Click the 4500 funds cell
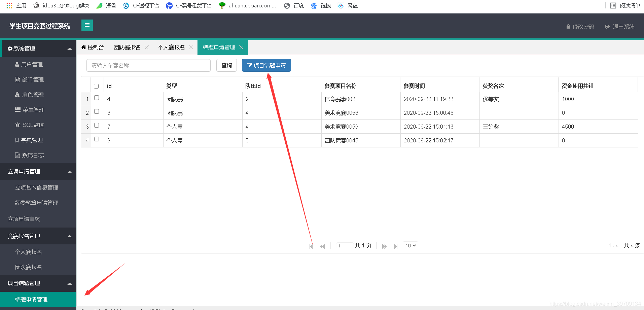 pos(598,127)
